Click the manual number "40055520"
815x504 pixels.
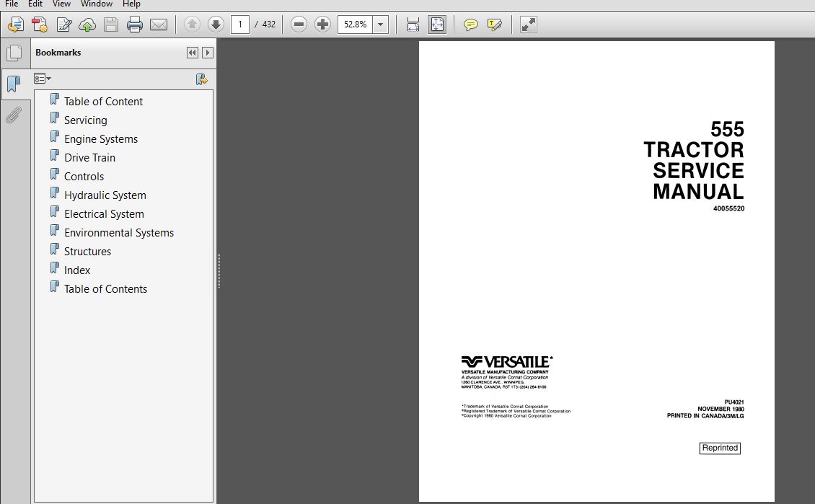(x=728, y=208)
